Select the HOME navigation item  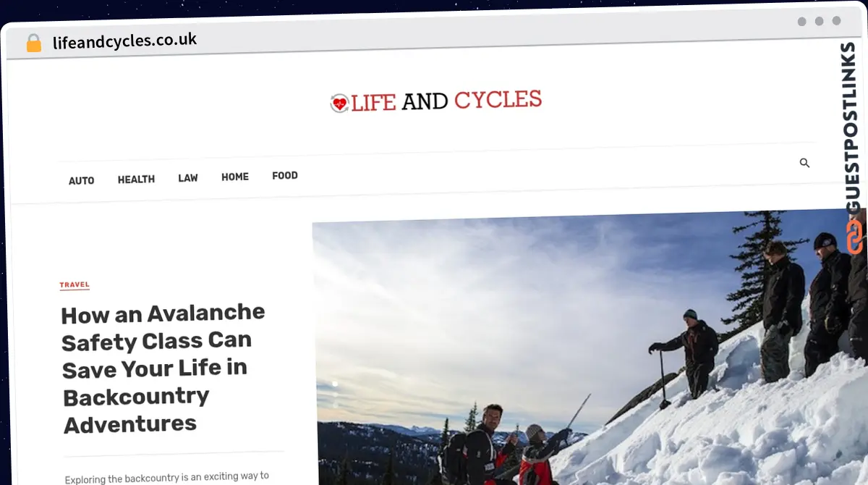click(x=235, y=177)
